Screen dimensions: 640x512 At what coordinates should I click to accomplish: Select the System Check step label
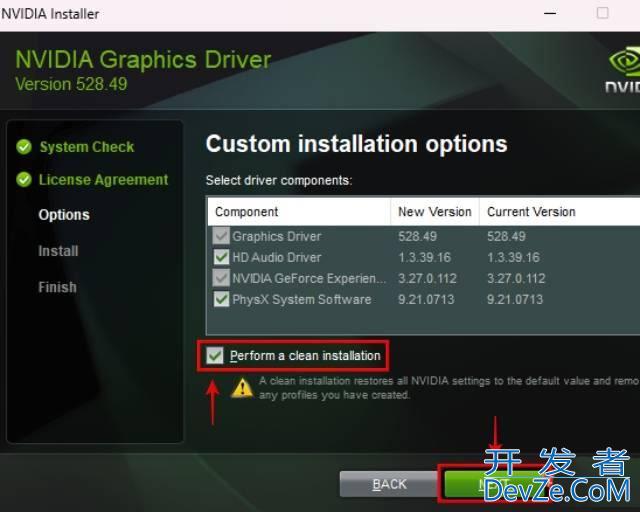tap(87, 147)
